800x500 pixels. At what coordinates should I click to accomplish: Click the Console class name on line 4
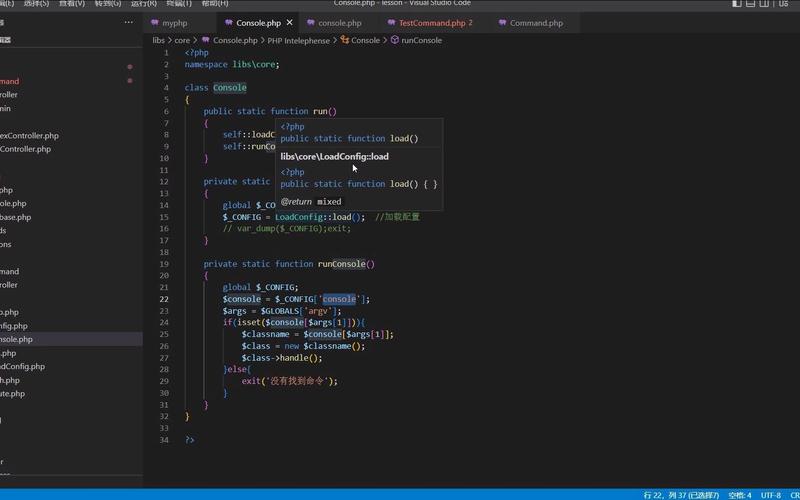tap(230, 88)
